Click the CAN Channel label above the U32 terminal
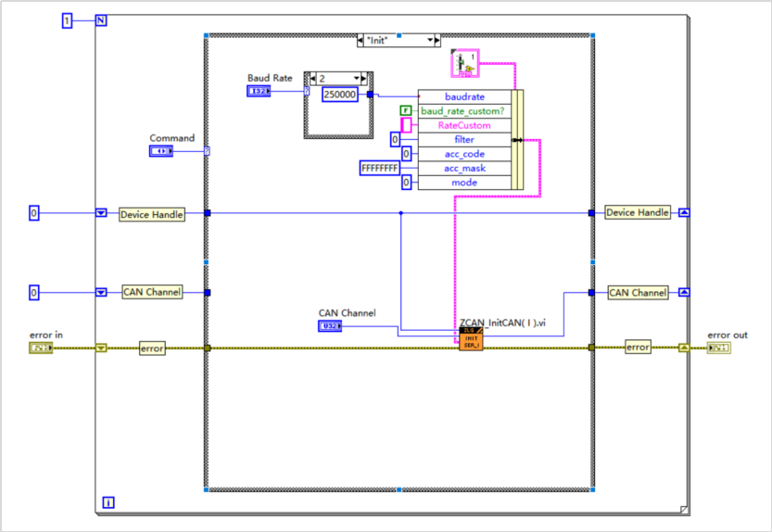 348,312
